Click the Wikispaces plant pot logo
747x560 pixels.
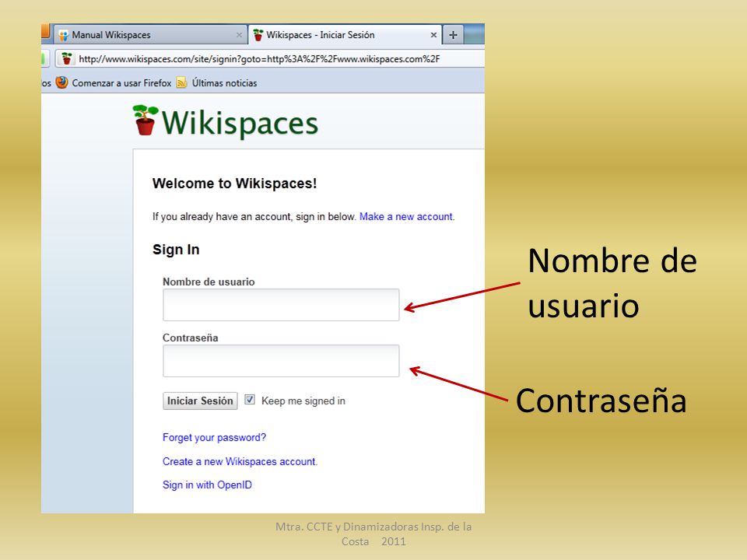(x=146, y=120)
